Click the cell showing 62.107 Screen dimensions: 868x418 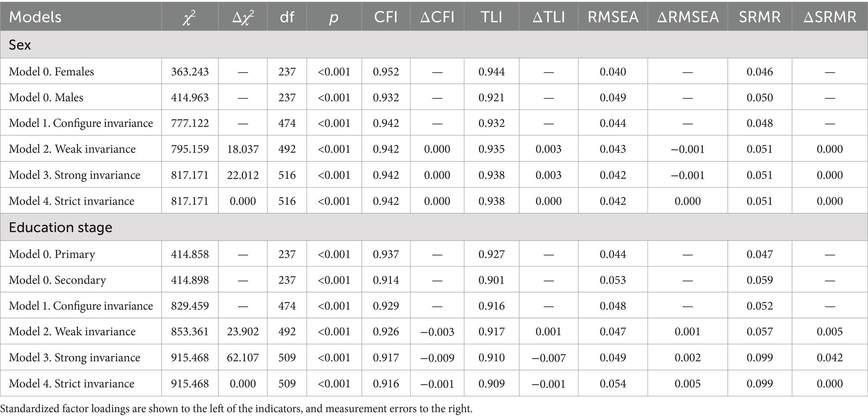tap(243, 358)
